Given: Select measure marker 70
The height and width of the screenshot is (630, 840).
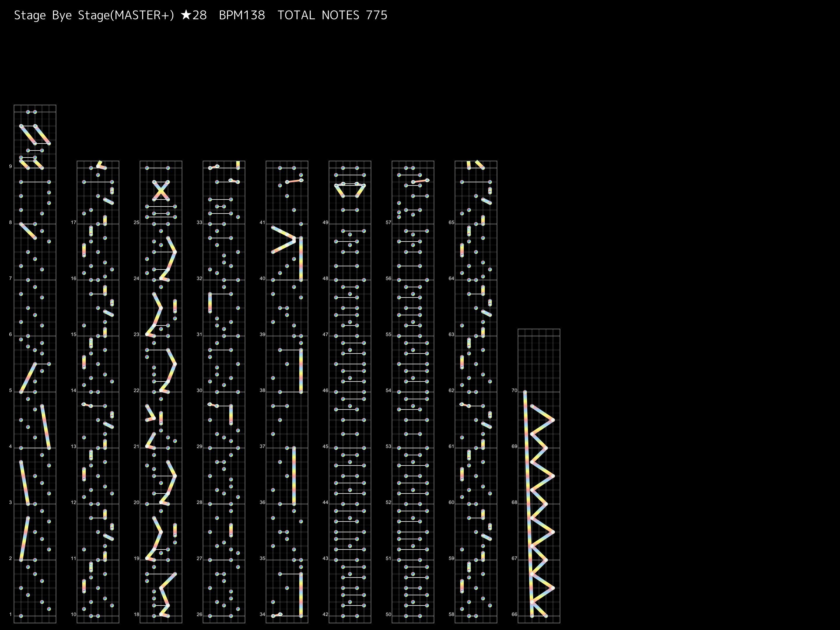Looking at the screenshot, I should point(514,390).
